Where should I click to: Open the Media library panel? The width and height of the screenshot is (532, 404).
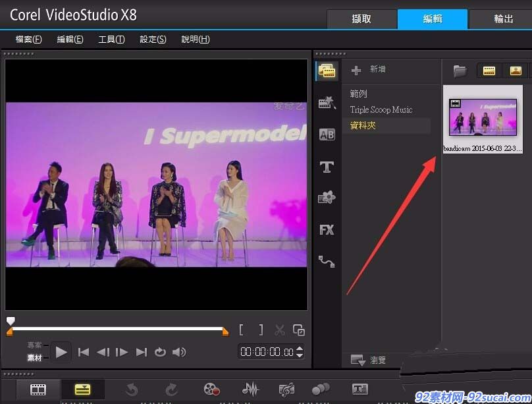click(327, 71)
